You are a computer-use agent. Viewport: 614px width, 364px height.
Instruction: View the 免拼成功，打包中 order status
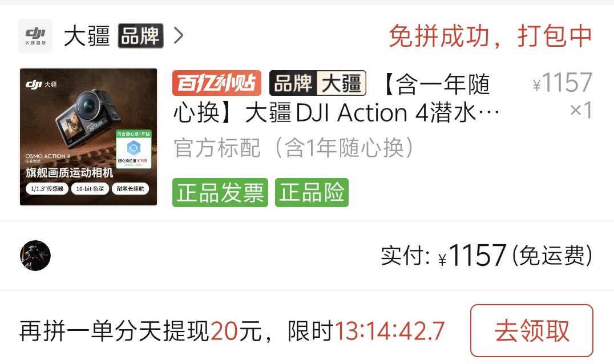[x=490, y=36]
